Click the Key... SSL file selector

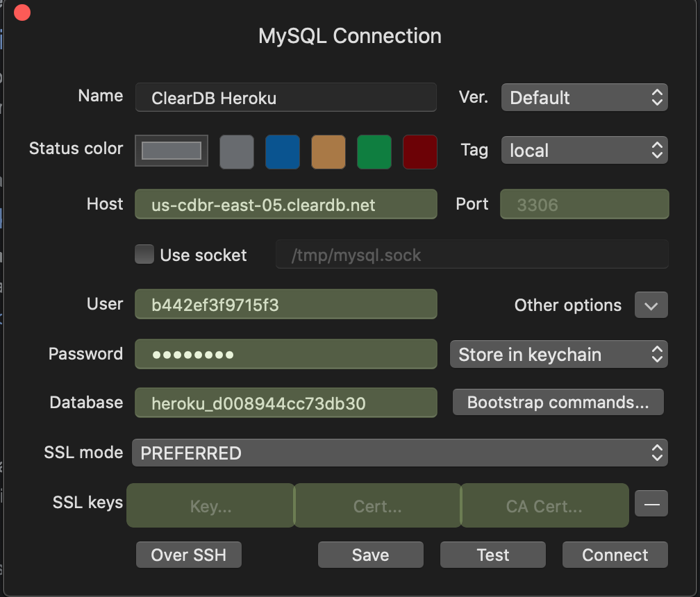tap(210, 505)
